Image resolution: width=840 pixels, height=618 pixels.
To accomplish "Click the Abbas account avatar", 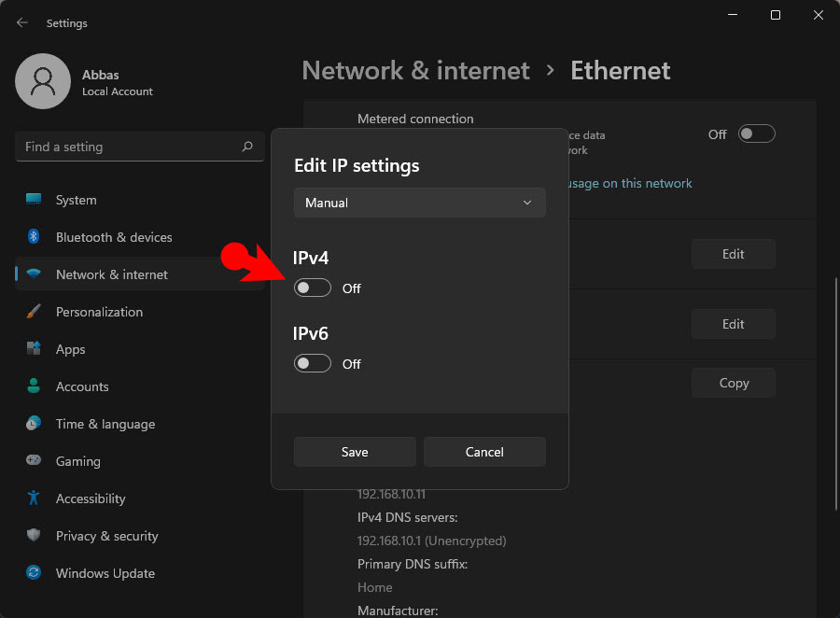I will pos(43,81).
